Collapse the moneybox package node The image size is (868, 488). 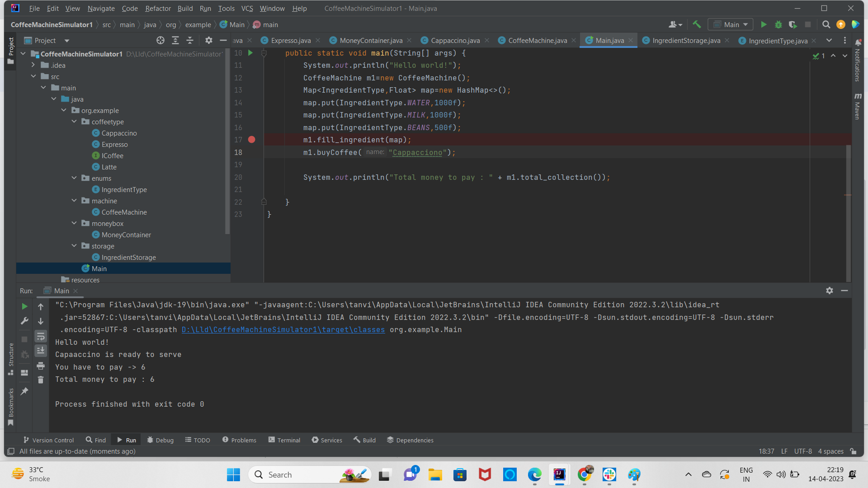click(x=74, y=224)
